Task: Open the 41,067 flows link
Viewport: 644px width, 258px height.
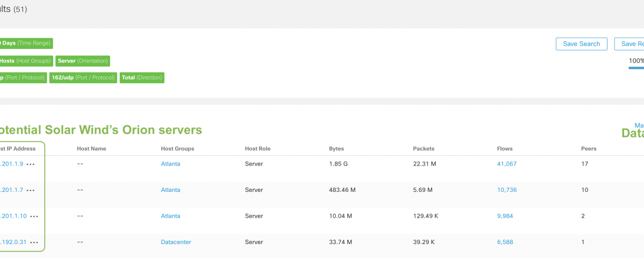Action: pos(507,164)
